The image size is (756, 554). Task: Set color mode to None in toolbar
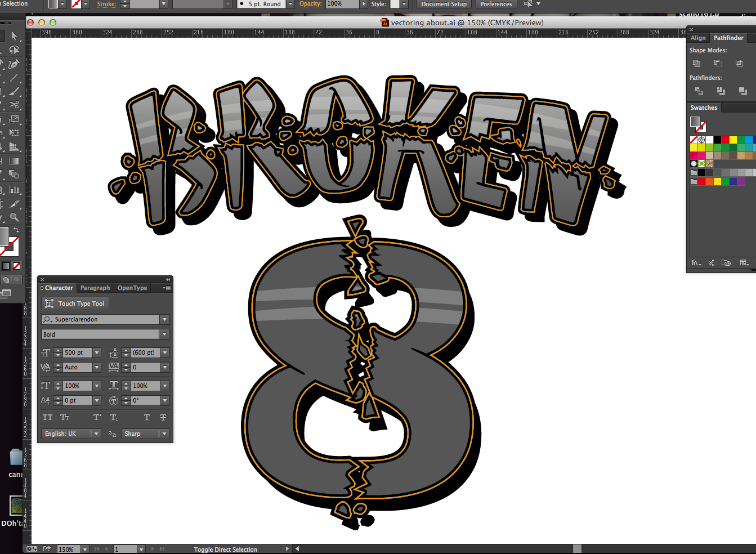coord(17,266)
